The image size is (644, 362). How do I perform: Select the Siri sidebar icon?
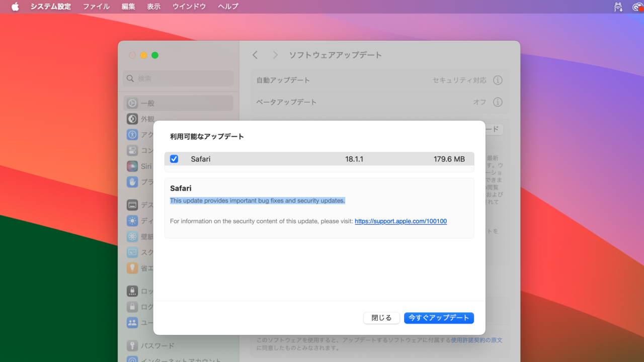(x=132, y=166)
